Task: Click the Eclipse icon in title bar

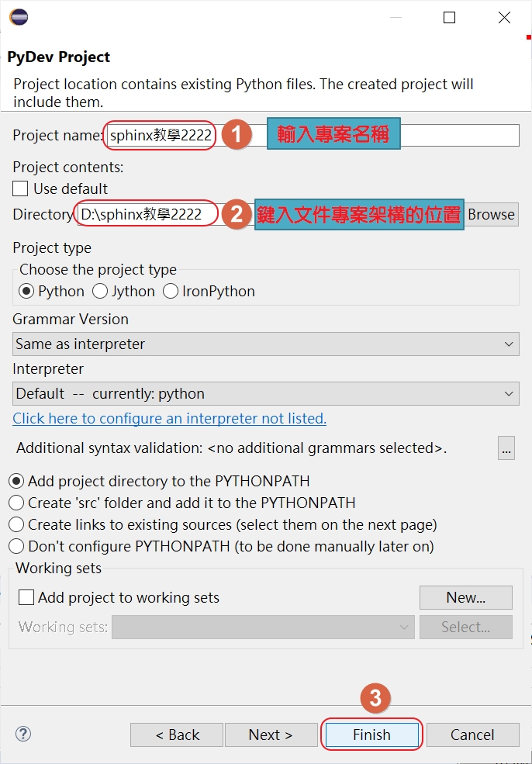Action: (19, 17)
